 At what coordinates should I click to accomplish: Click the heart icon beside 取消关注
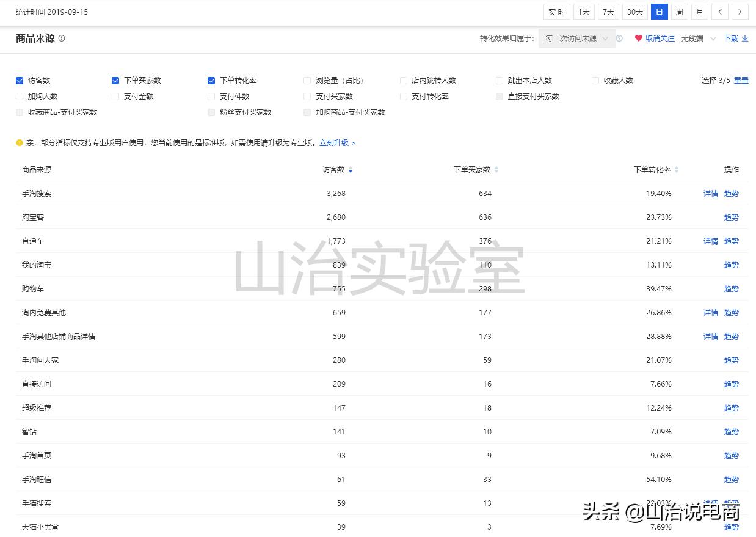coord(639,38)
